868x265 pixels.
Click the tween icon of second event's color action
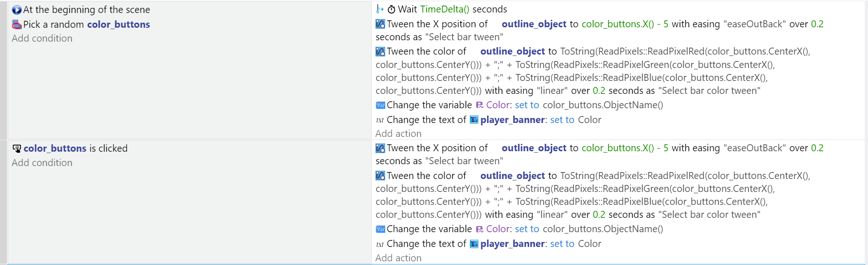380,176
